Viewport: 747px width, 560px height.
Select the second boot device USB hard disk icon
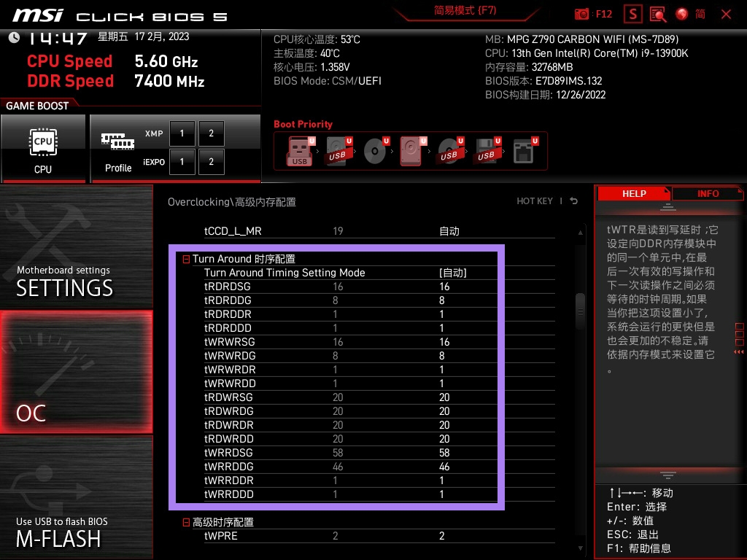pyautogui.click(x=338, y=151)
